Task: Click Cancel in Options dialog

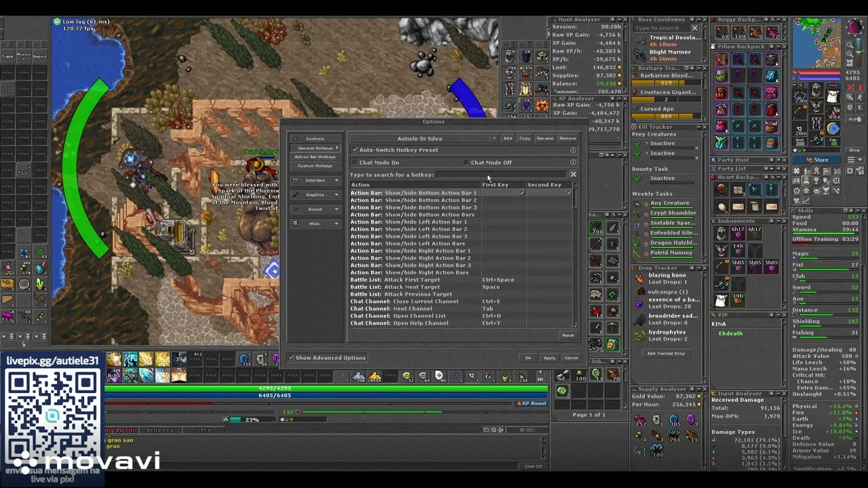Action: 571,358
